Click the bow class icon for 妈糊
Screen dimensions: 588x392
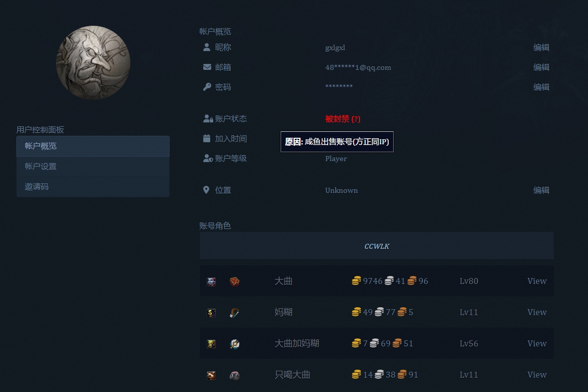[235, 313]
